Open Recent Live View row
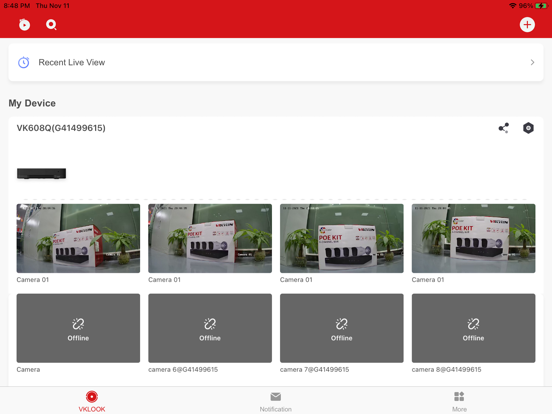The height and width of the screenshot is (414, 552). click(x=276, y=63)
